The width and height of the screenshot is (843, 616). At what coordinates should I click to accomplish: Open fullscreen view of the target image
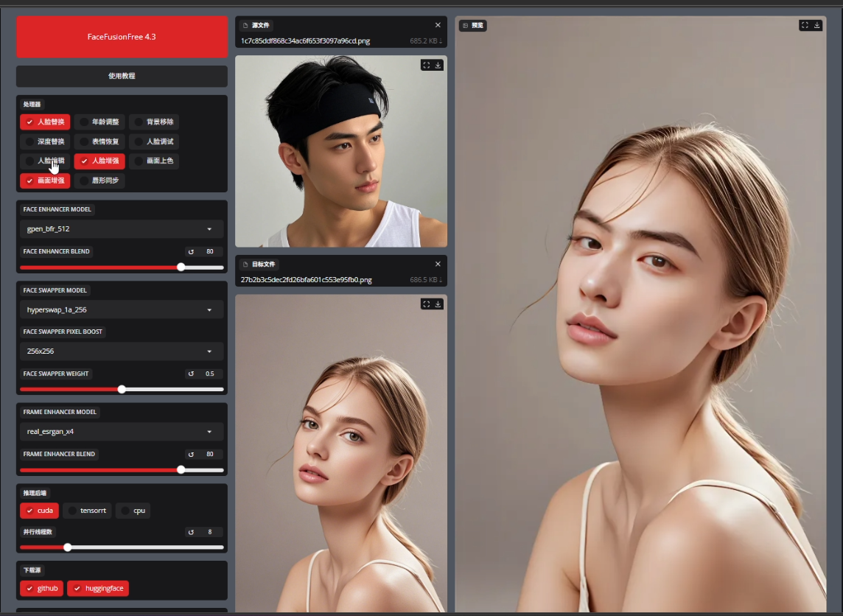point(427,304)
